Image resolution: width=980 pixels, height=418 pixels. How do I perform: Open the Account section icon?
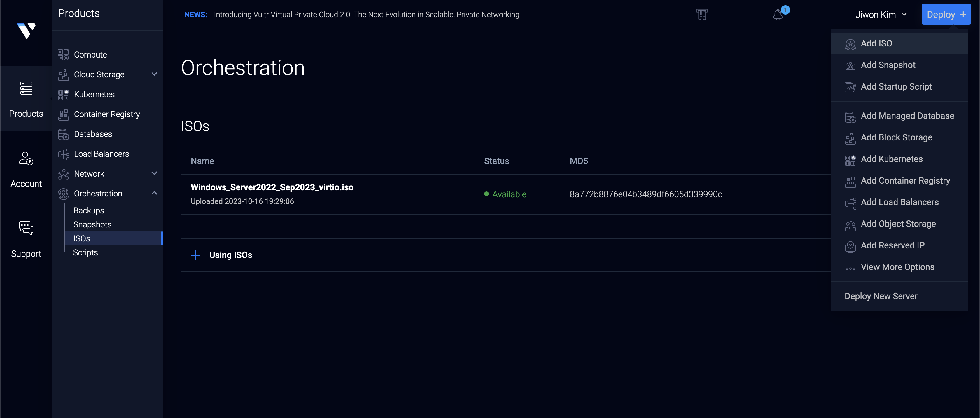[x=26, y=159]
